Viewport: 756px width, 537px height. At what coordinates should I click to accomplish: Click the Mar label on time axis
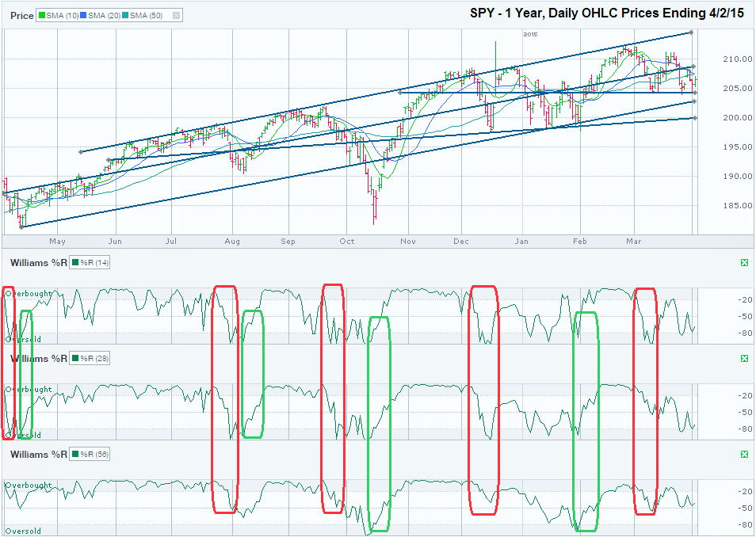tap(634, 241)
